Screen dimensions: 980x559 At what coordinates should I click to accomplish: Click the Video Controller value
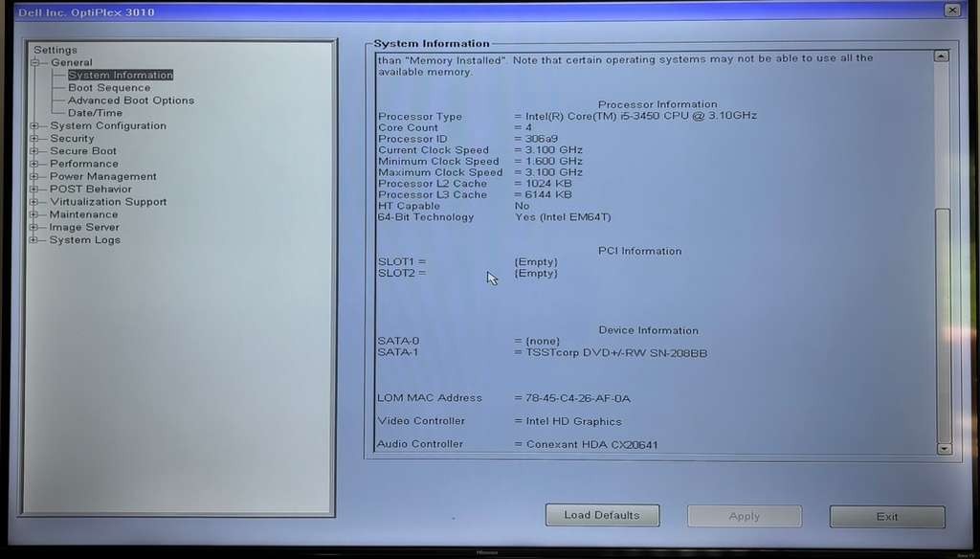574,421
